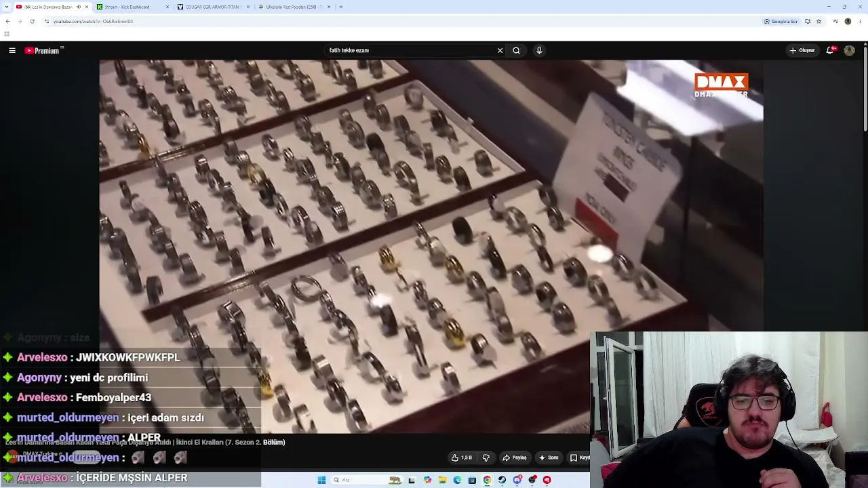
Task: Open Task View in taskbar
Action: click(412, 480)
